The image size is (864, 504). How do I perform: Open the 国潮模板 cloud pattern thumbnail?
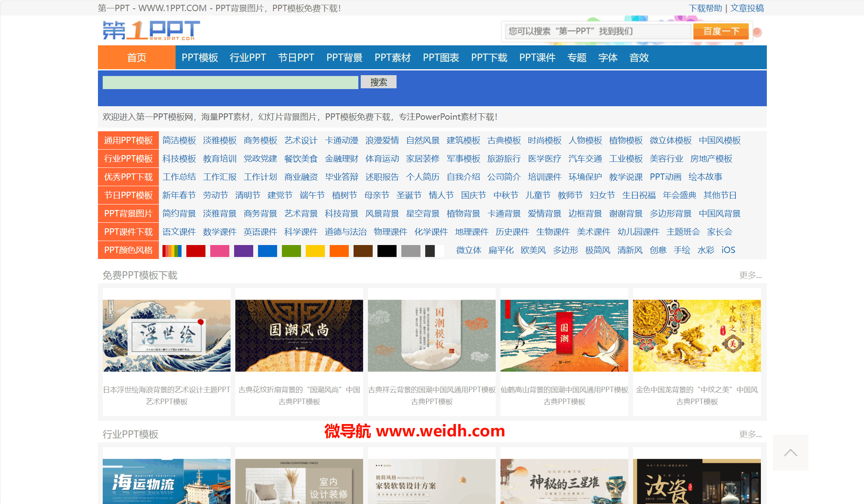(432, 336)
